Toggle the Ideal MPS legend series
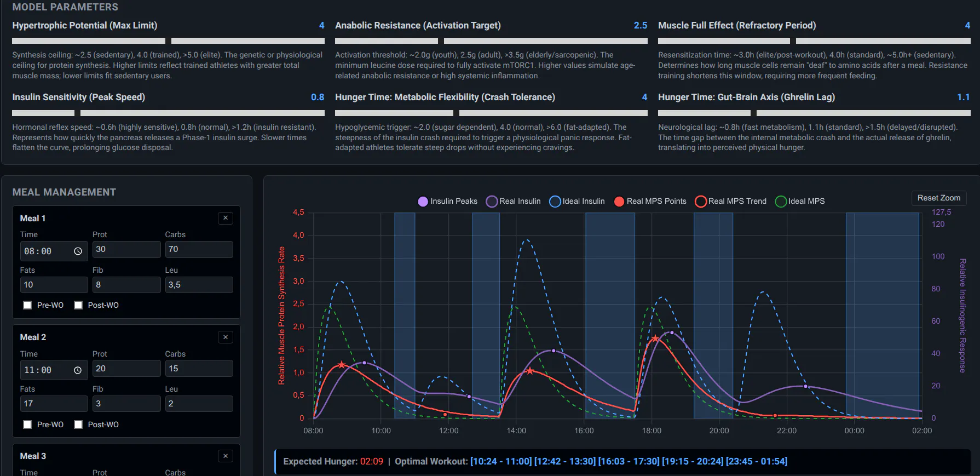The height and width of the screenshot is (476, 980). [x=800, y=201]
